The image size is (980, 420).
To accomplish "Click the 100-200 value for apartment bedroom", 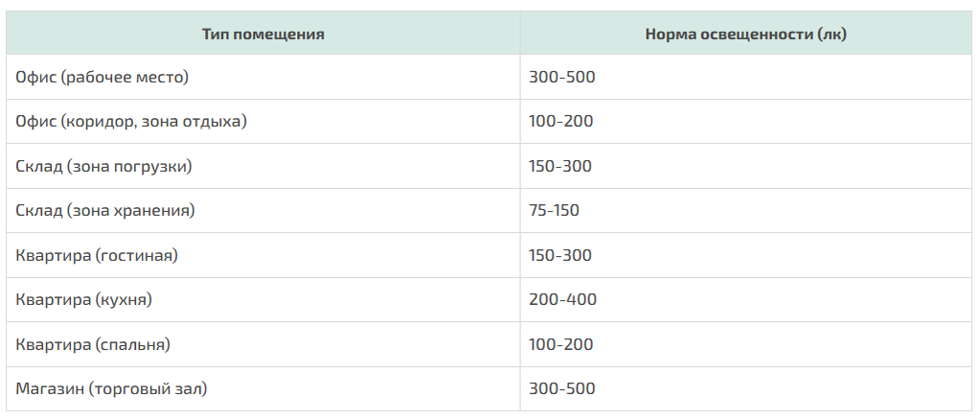I will tap(560, 344).
